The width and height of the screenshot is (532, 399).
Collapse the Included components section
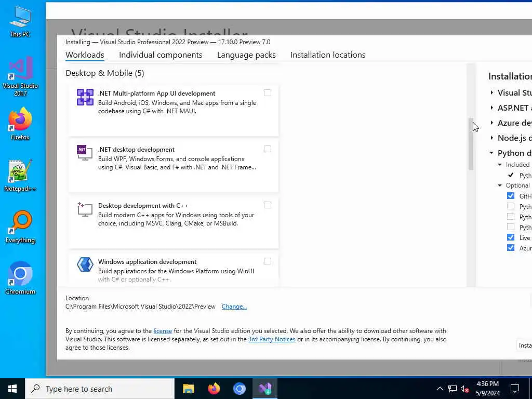pyautogui.click(x=500, y=165)
